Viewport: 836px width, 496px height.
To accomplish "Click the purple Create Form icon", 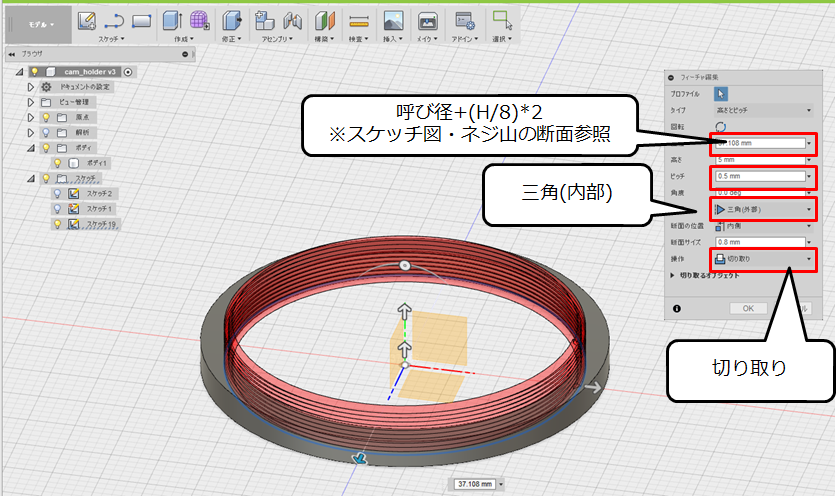I will 199,21.
